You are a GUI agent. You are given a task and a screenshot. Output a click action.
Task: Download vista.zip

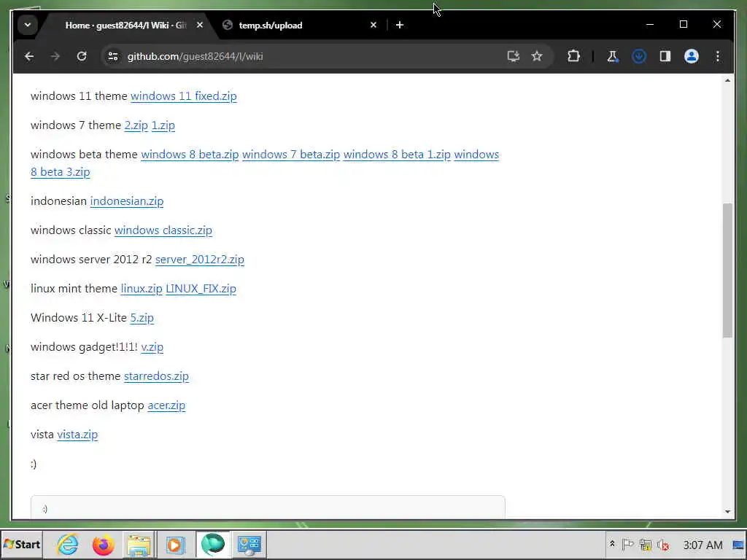click(x=77, y=435)
